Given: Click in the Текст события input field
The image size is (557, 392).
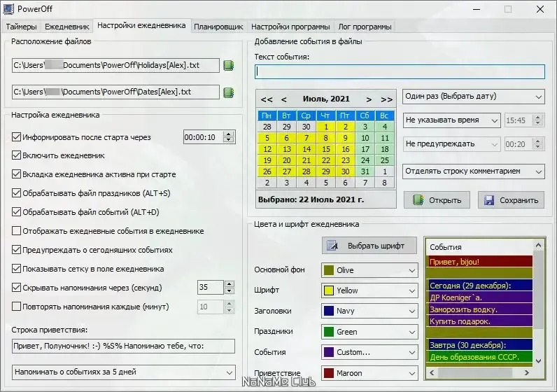Looking at the screenshot, I should (x=400, y=72).
